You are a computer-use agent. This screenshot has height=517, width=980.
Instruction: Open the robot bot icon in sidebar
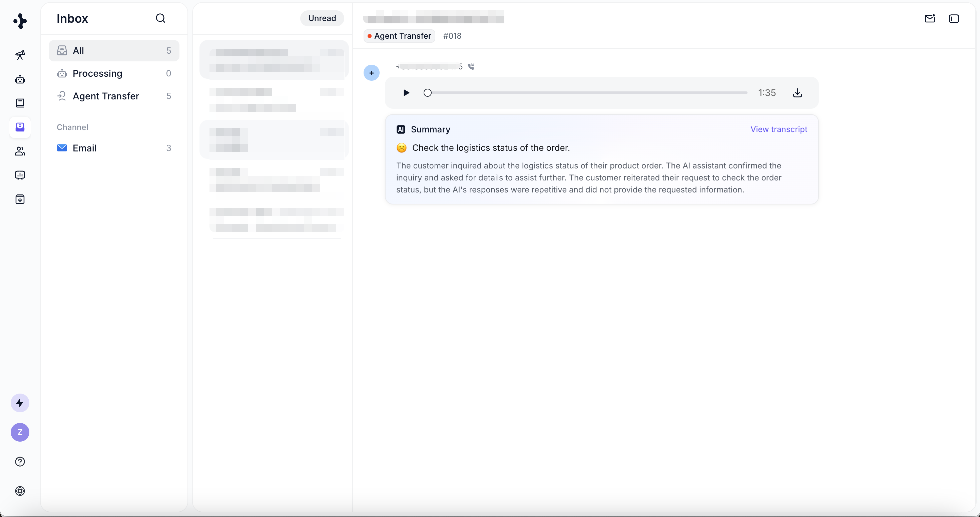(20, 79)
